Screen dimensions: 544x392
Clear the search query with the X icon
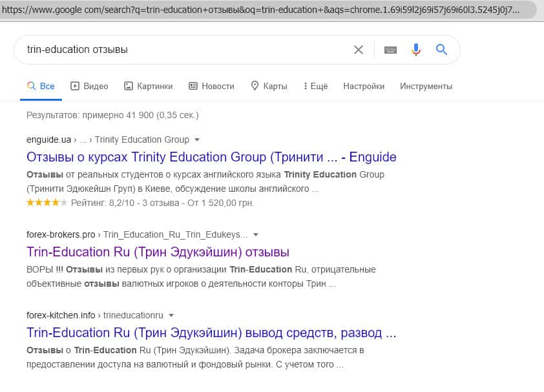tap(359, 50)
